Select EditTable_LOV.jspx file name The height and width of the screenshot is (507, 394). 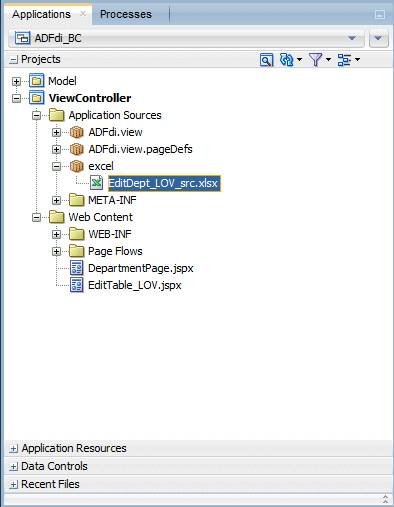(x=135, y=285)
